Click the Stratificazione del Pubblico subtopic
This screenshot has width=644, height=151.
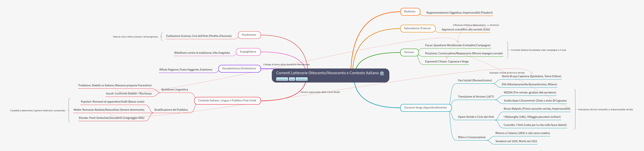(x=171, y=110)
